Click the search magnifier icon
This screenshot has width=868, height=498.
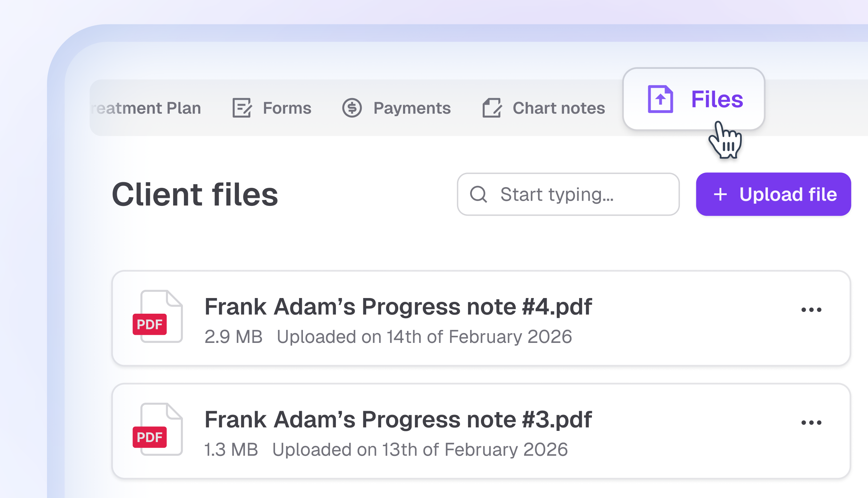tap(479, 194)
